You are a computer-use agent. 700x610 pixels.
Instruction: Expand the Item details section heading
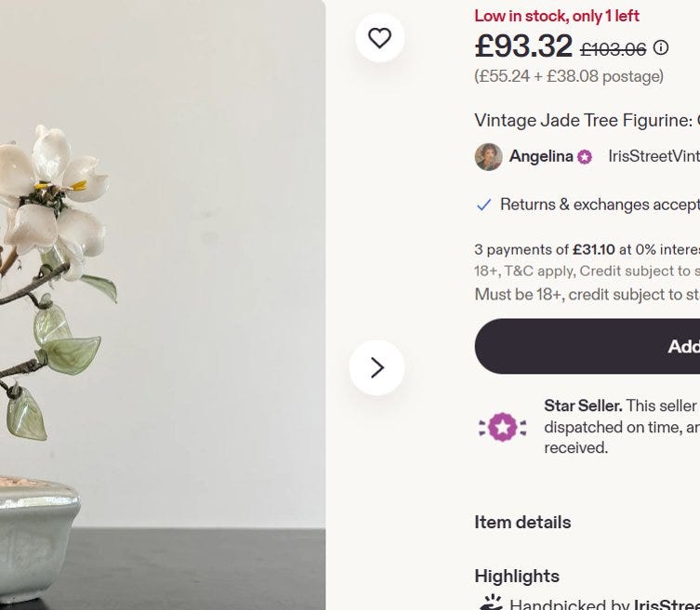522,522
